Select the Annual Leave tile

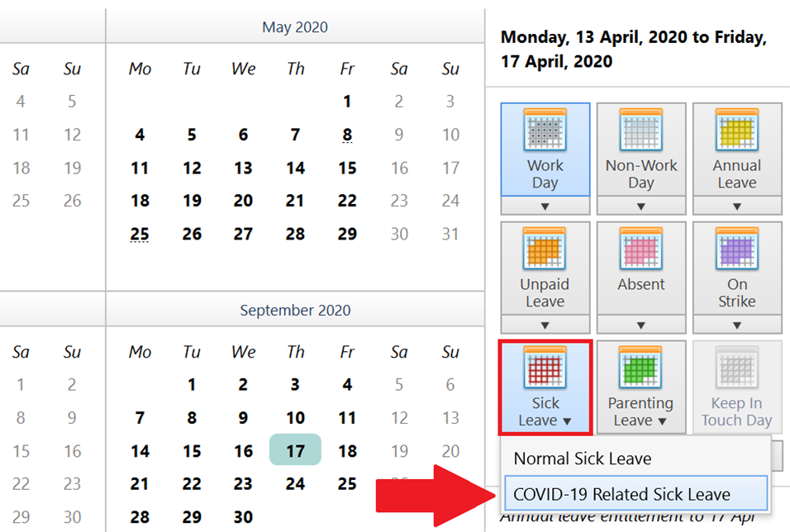(737, 149)
